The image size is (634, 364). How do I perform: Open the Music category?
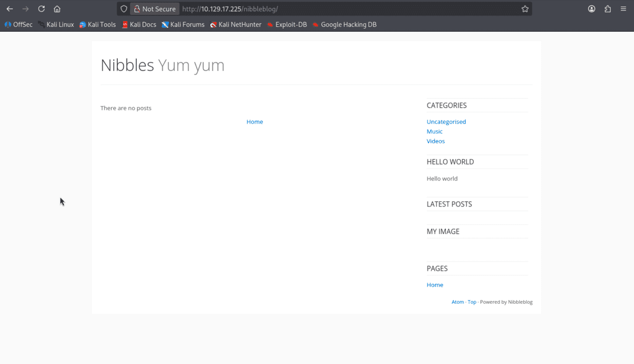click(435, 132)
